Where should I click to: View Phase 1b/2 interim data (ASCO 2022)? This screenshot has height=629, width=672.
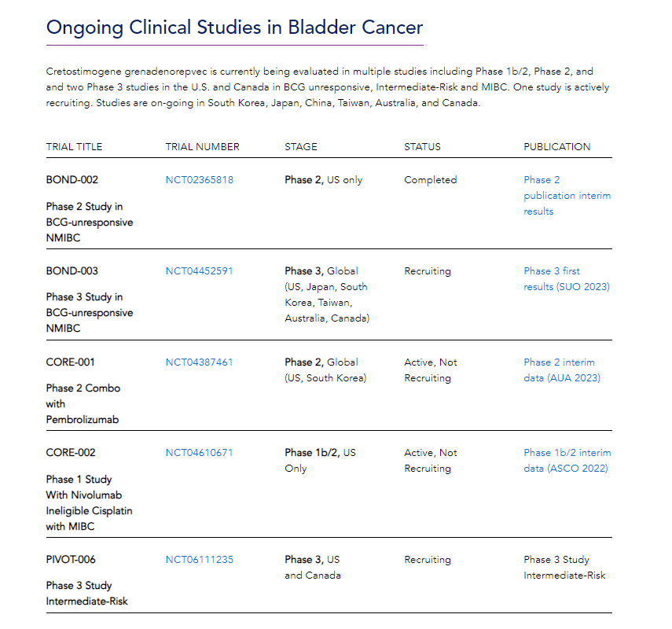[567, 461]
